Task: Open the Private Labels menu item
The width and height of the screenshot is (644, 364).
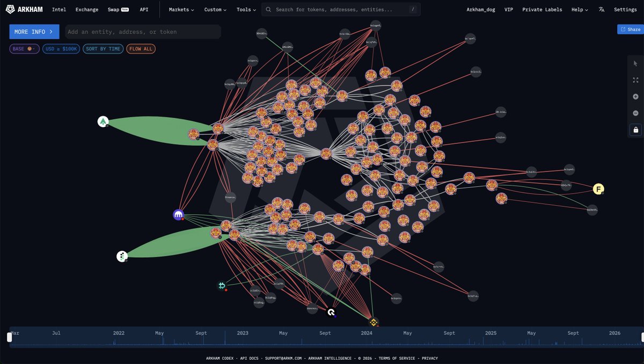Action: pyautogui.click(x=542, y=10)
